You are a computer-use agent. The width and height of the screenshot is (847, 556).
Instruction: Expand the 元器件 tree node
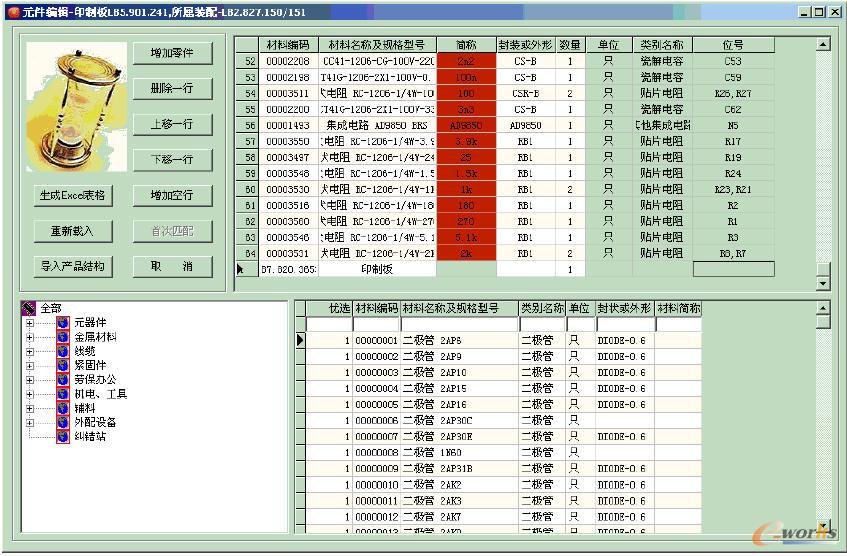click(30, 323)
